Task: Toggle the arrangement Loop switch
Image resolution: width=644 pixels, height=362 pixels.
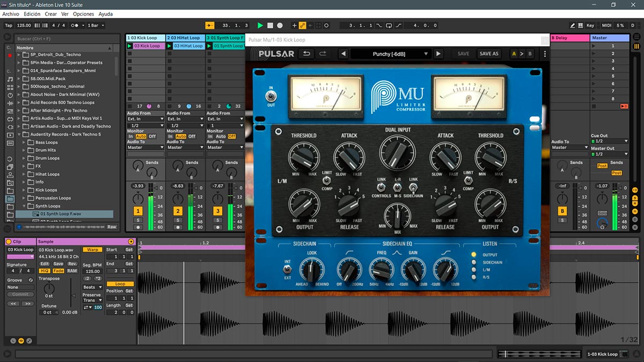Action: pyautogui.click(x=389, y=25)
